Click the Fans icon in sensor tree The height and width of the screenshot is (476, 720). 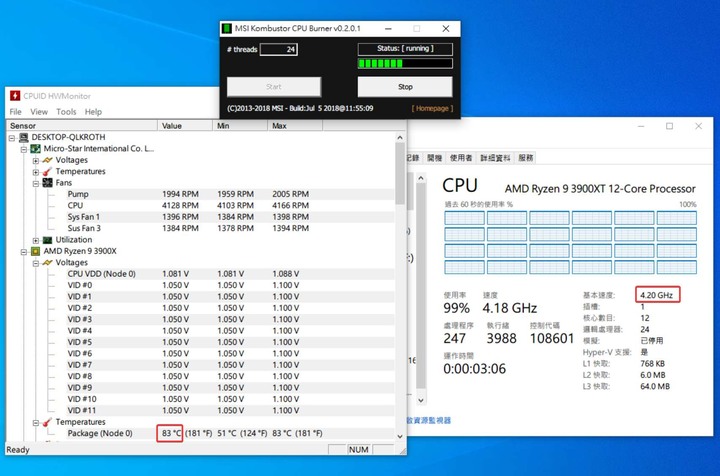(47, 183)
